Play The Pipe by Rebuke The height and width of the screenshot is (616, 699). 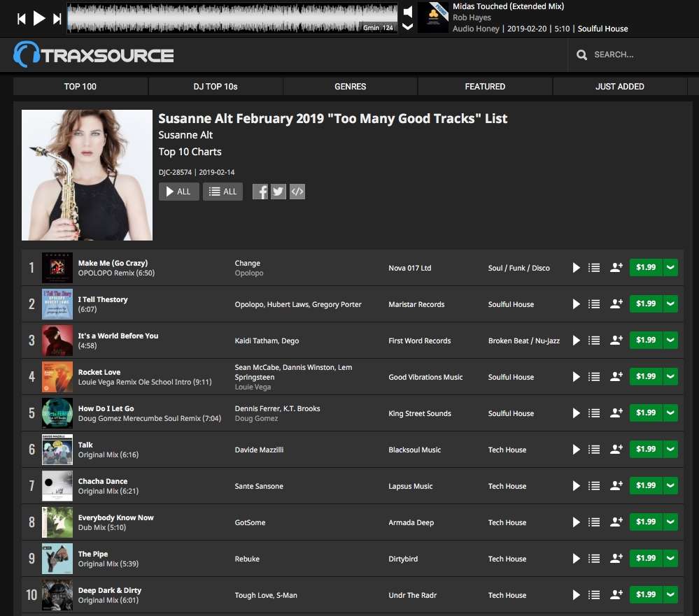coord(576,559)
